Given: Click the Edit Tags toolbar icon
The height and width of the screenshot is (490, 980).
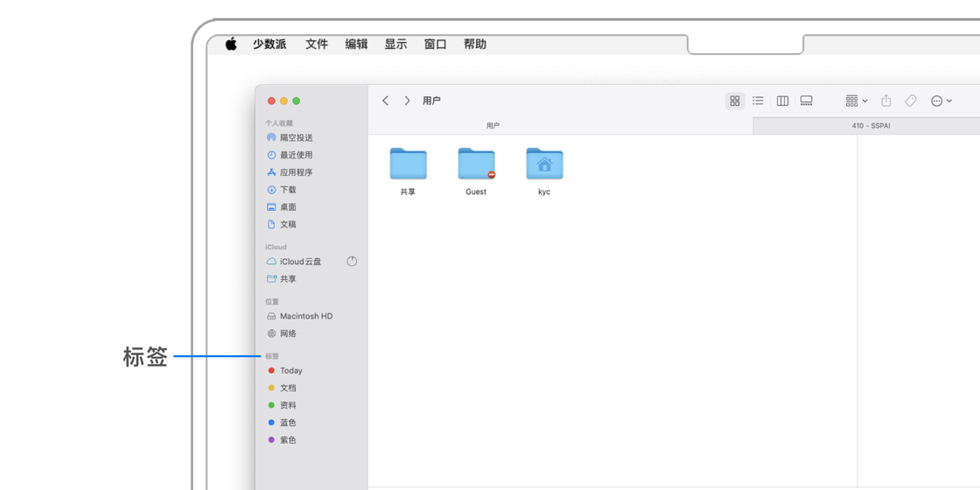Looking at the screenshot, I should point(910,101).
